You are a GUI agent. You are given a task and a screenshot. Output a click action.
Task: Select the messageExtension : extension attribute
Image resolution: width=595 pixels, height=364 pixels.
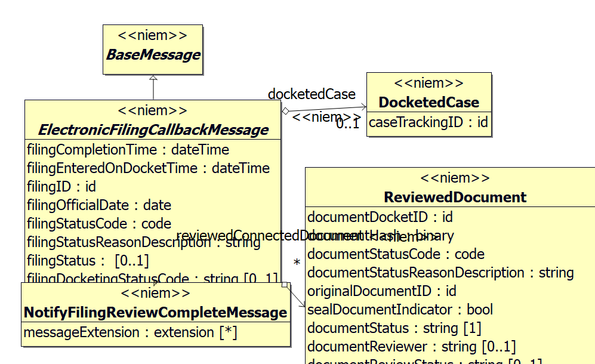pos(130,332)
